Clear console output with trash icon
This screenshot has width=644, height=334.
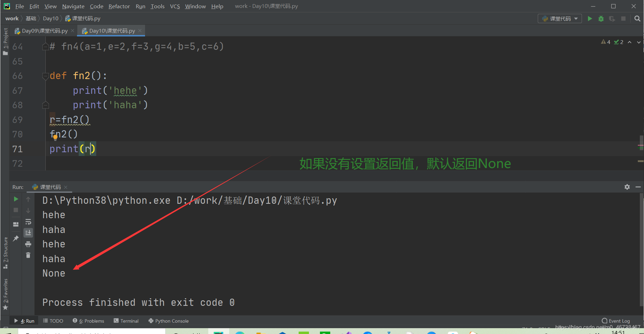tap(28, 255)
